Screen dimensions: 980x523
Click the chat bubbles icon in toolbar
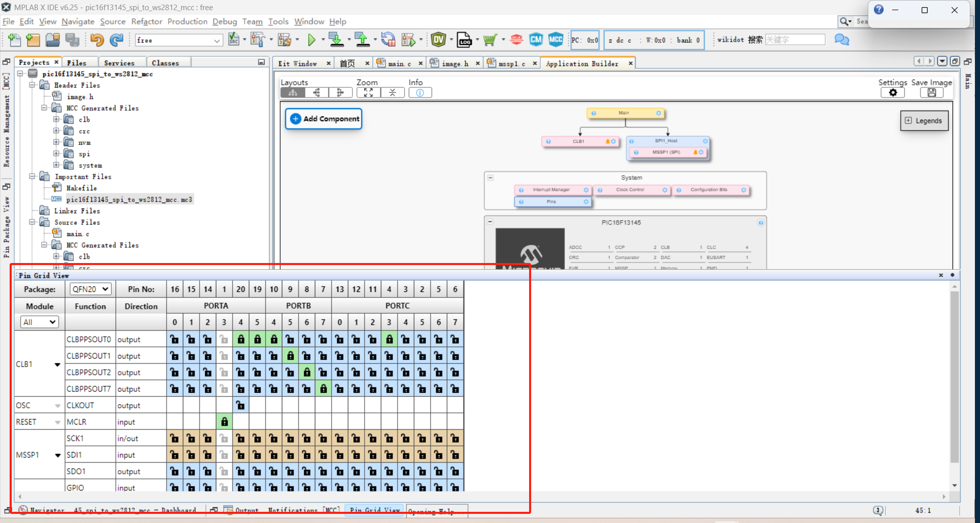(x=841, y=40)
